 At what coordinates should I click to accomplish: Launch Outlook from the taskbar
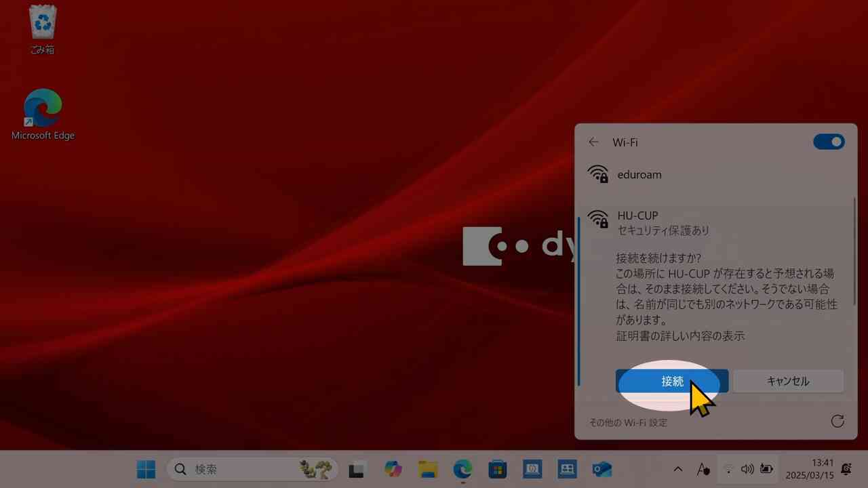pos(602,469)
